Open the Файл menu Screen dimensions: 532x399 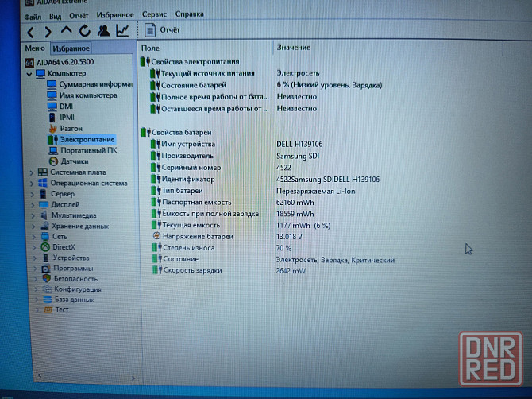click(x=33, y=17)
